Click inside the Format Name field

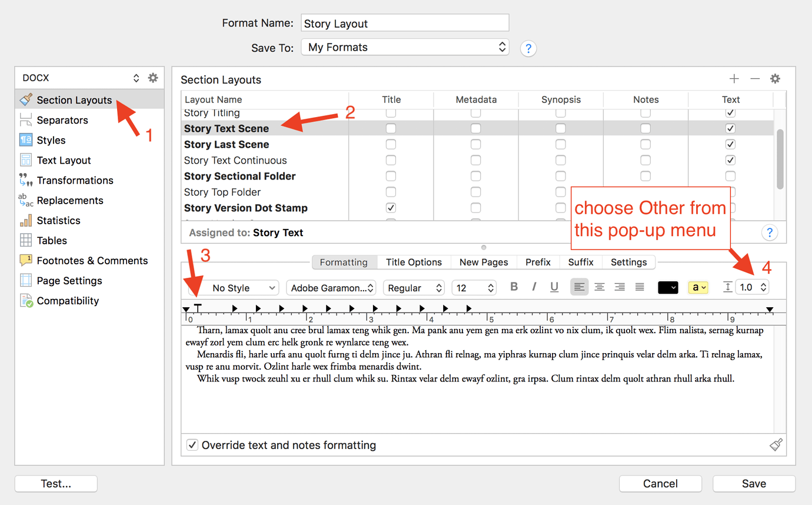404,22
